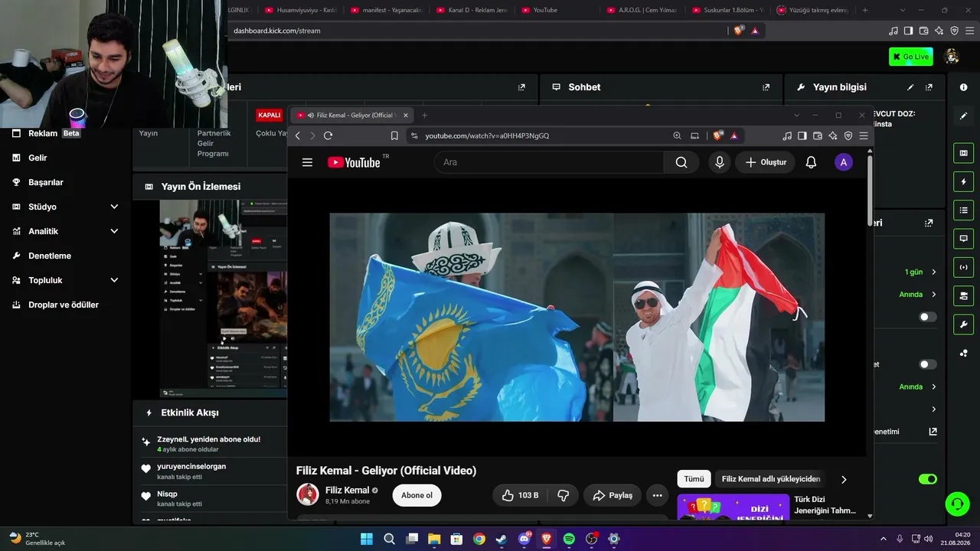Image resolution: width=980 pixels, height=551 pixels.
Task: Open Brave Wallet in the YouTube window
Action: point(818,135)
